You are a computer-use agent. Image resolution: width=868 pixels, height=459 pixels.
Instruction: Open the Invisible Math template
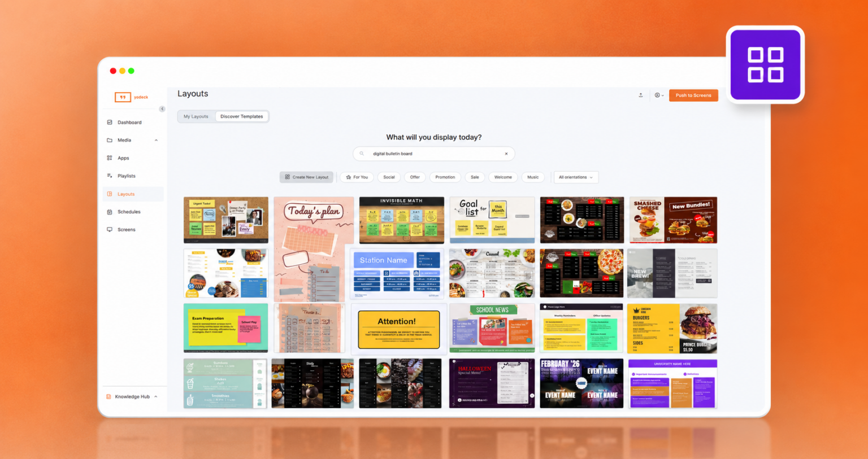[402, 220]
